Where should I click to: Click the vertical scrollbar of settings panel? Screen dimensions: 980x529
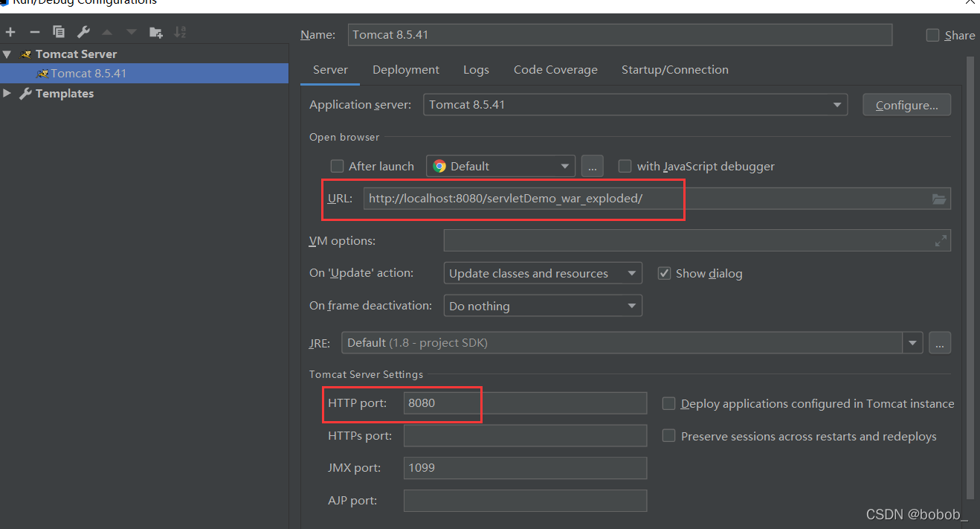pyautogui.click(x=970, y=277)
